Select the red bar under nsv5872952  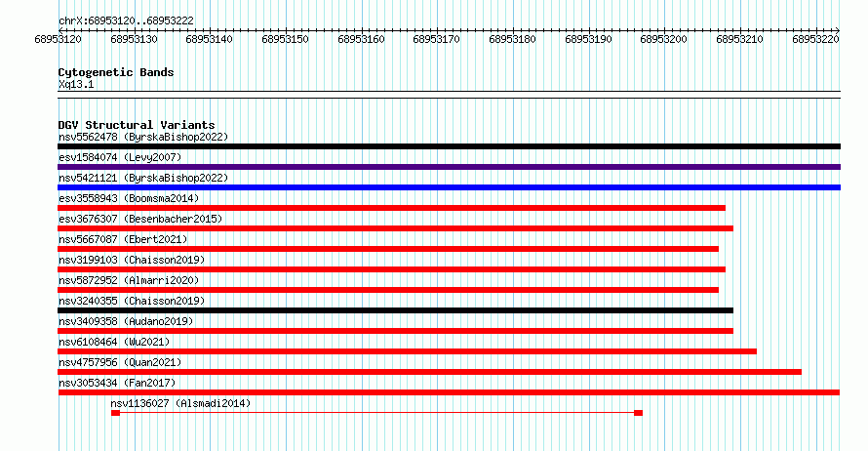pos(388,290)
